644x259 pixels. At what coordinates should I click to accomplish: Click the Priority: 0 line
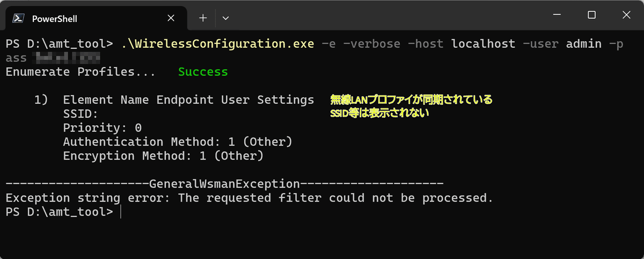pos(102,128)
